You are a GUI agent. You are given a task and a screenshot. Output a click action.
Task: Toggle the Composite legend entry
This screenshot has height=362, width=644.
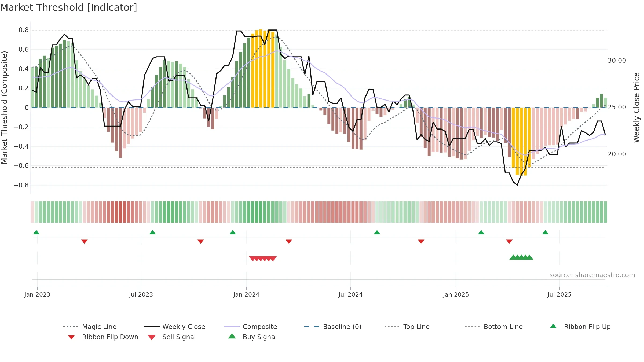pos(250,327)
